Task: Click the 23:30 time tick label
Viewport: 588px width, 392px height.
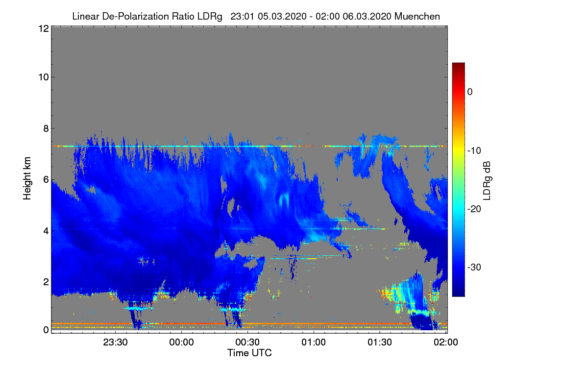Action: pos(115,343)
